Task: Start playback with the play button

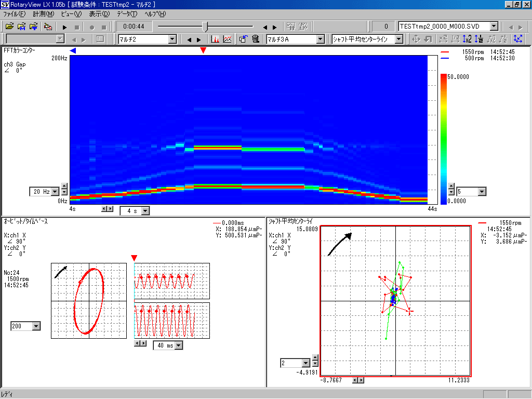Action: pyautogui.click(x=64, y=27)
